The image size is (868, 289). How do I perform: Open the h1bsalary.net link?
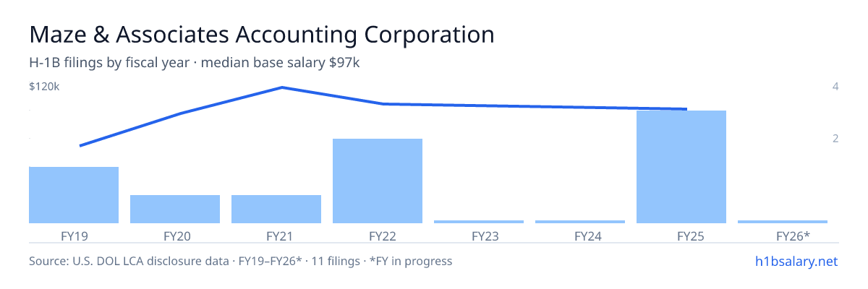(796, 261)
